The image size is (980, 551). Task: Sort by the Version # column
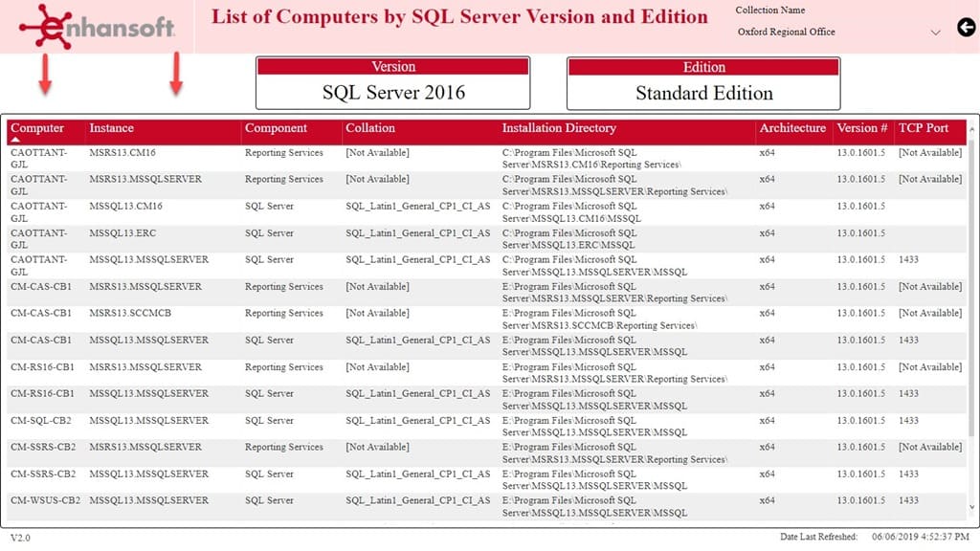coord(862,128)
